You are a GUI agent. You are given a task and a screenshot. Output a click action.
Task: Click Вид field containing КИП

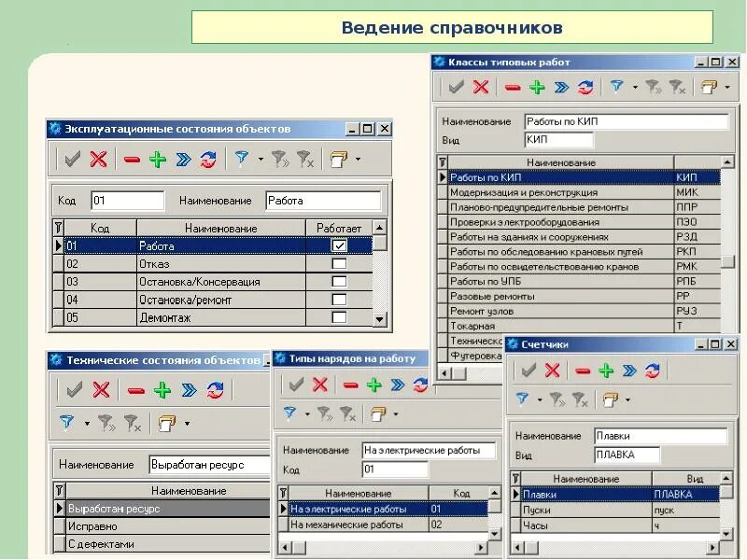(x=558, y=139)
